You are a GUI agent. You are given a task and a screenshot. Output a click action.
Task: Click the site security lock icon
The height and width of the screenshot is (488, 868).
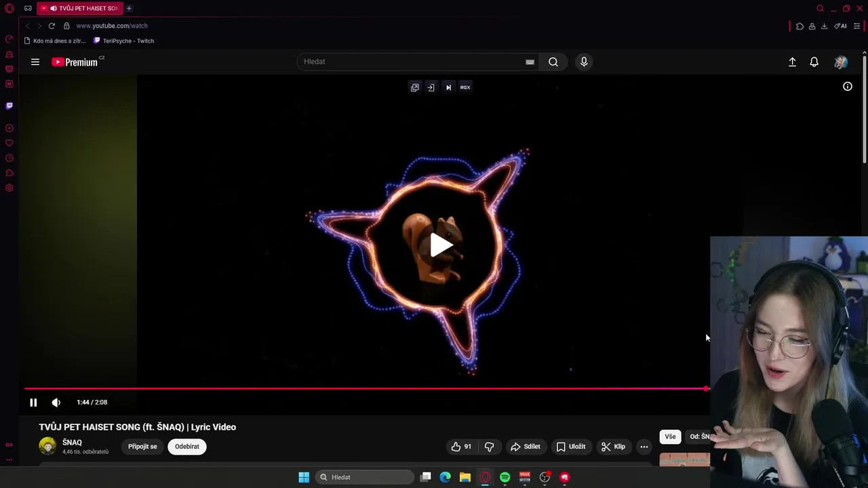66,26
